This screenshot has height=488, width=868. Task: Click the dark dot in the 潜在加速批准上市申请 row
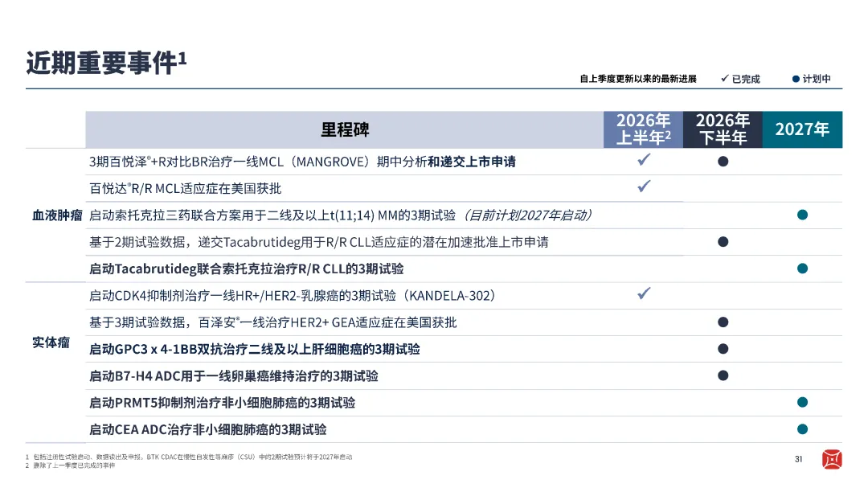coord(723,242)
